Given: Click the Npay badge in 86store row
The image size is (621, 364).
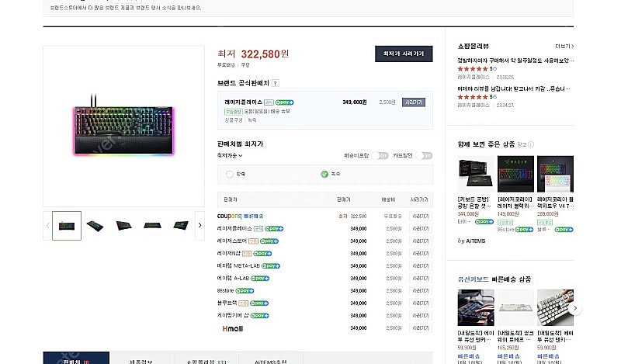Looking at the screenshot, I should (245, 291).
